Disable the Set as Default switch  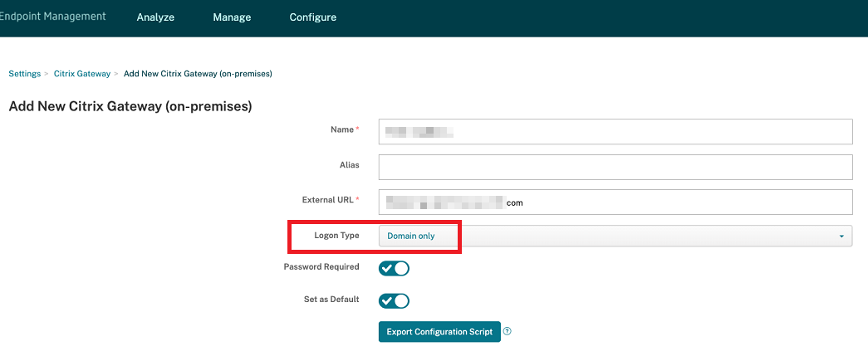[394, 300]
